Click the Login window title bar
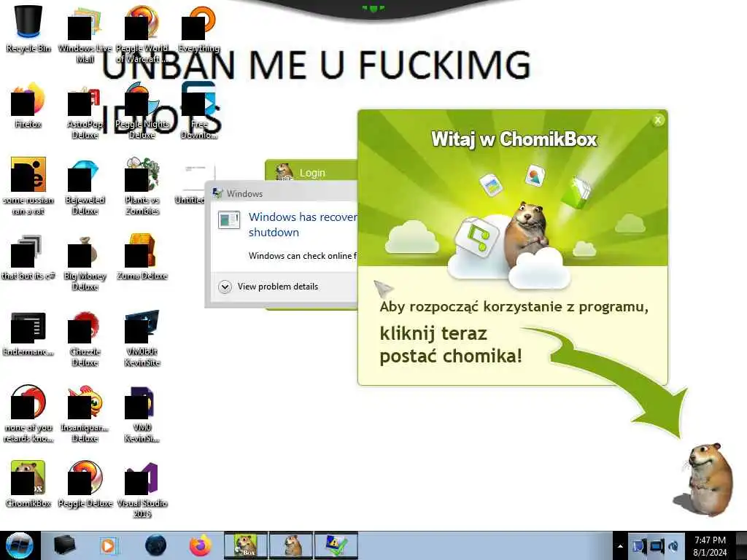Viewport: 747px width, 560px height. tap(311, 171)
